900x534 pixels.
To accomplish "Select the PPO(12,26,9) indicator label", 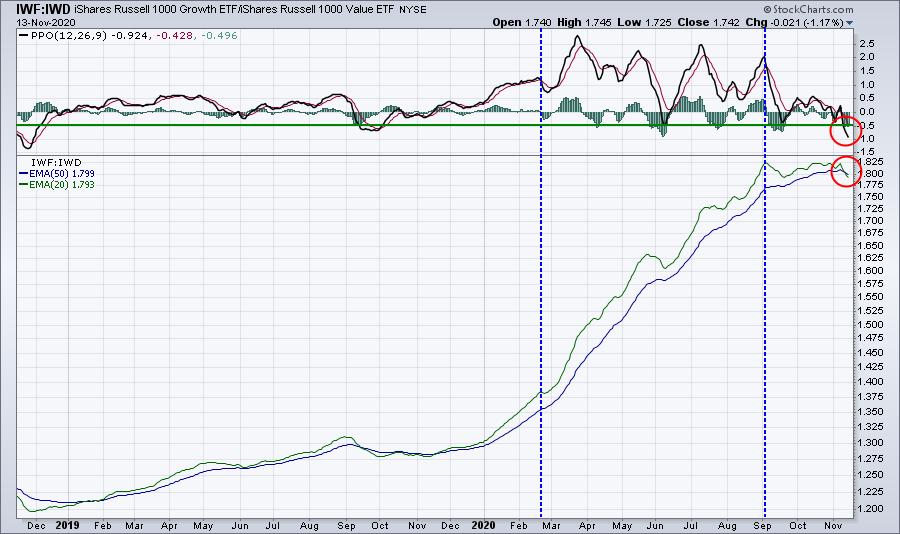I will click(x=58, y=36).
